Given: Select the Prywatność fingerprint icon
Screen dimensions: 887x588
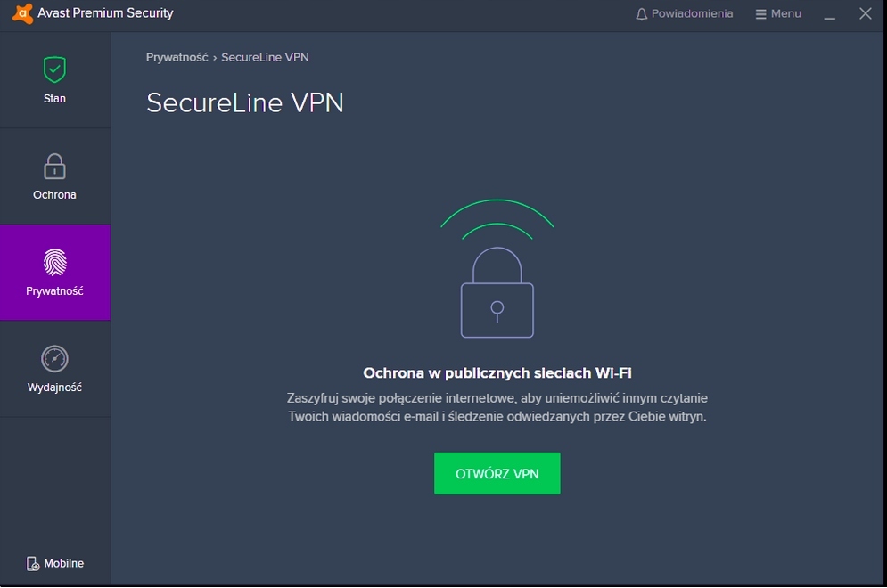Looking at the screenshot, I should point(54,262).
